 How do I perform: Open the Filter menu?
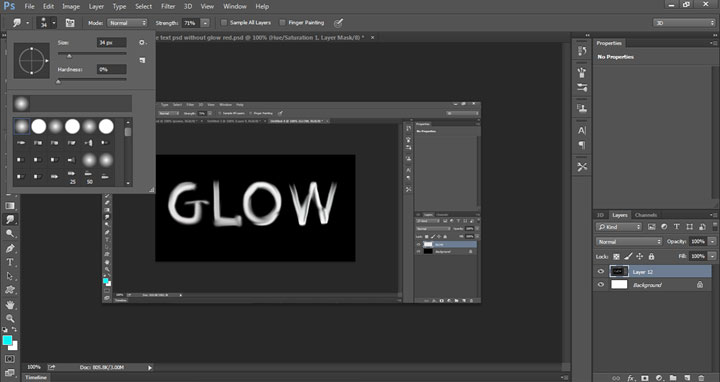[x=168, y=6]
